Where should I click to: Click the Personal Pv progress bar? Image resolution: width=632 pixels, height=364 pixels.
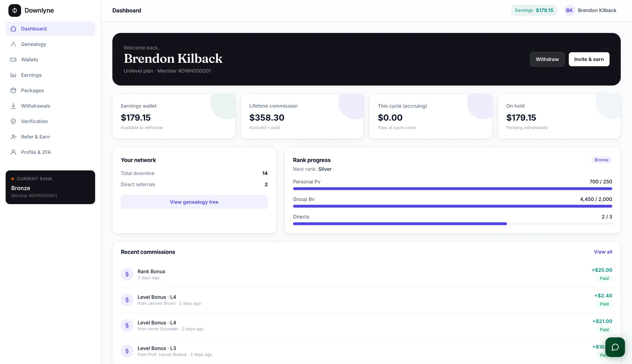pos(452,189)
